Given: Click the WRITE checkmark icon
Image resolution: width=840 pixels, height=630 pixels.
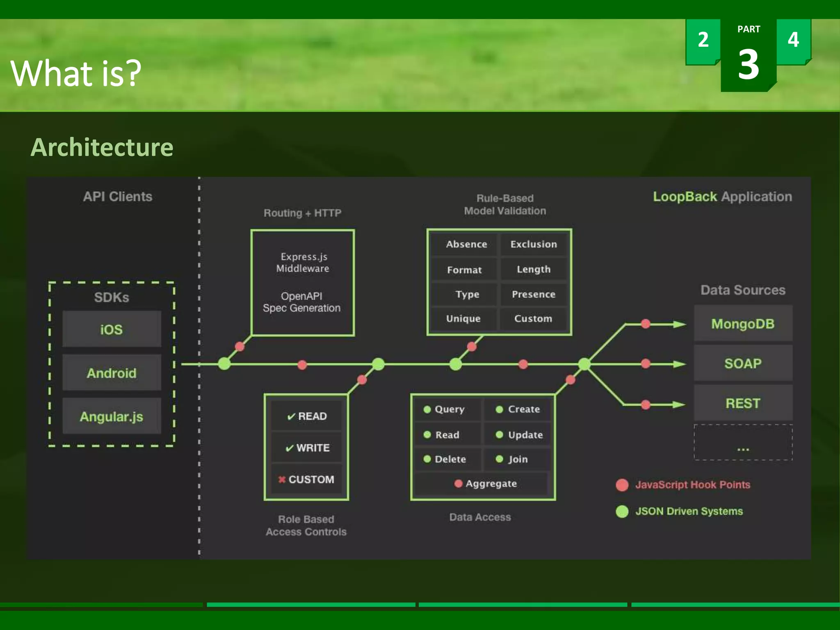Looking at the screenshot, I should (x=290, y=448).
